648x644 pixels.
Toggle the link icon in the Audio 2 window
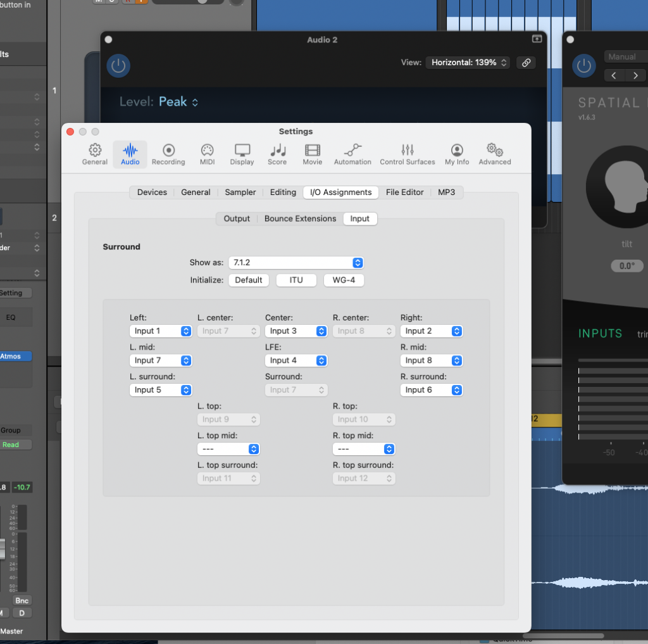coord(526,63)
